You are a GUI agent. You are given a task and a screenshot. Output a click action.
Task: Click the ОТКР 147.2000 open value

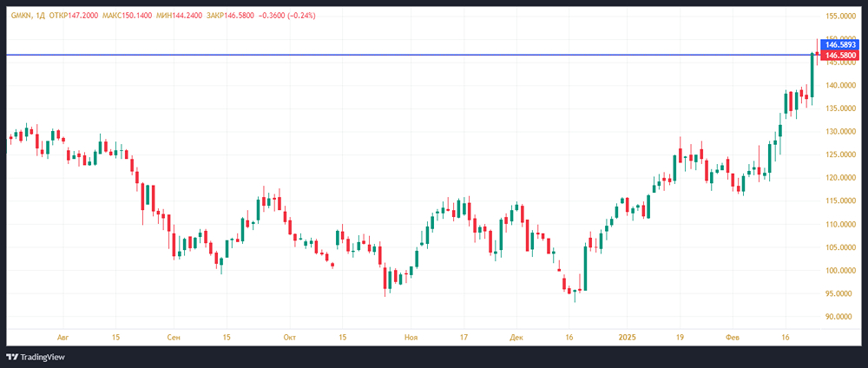74,16
